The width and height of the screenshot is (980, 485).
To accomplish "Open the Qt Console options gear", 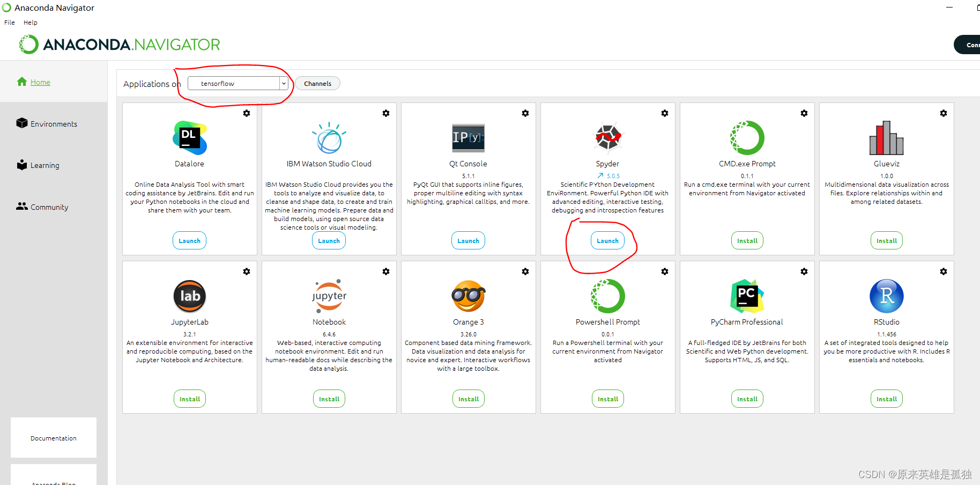I will (525, 113).
